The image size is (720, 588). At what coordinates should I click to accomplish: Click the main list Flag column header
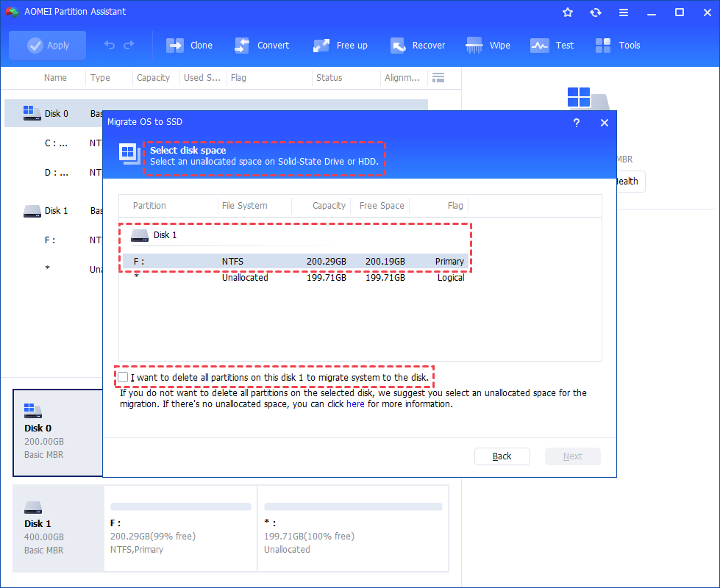(x=238, y=78)
